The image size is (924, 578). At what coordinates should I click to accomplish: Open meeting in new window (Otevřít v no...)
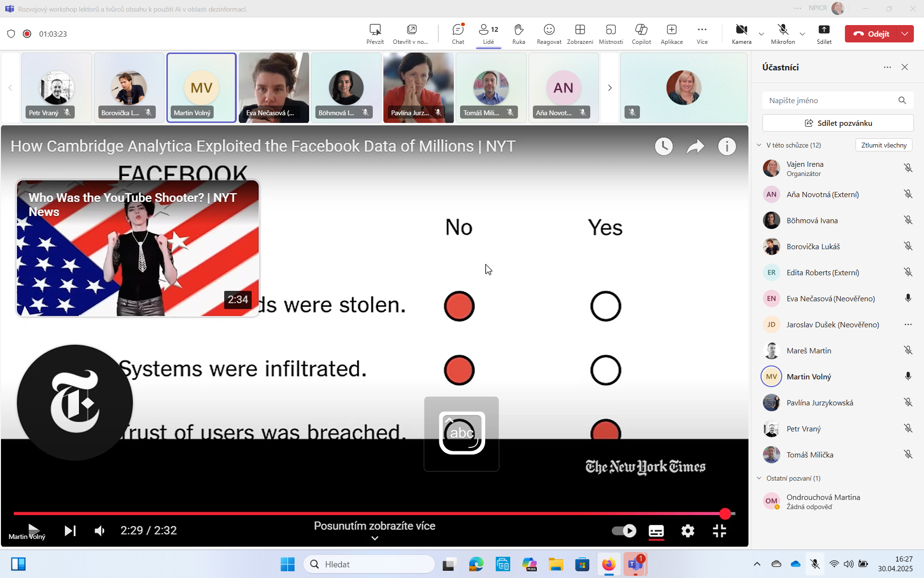(411, 30)
